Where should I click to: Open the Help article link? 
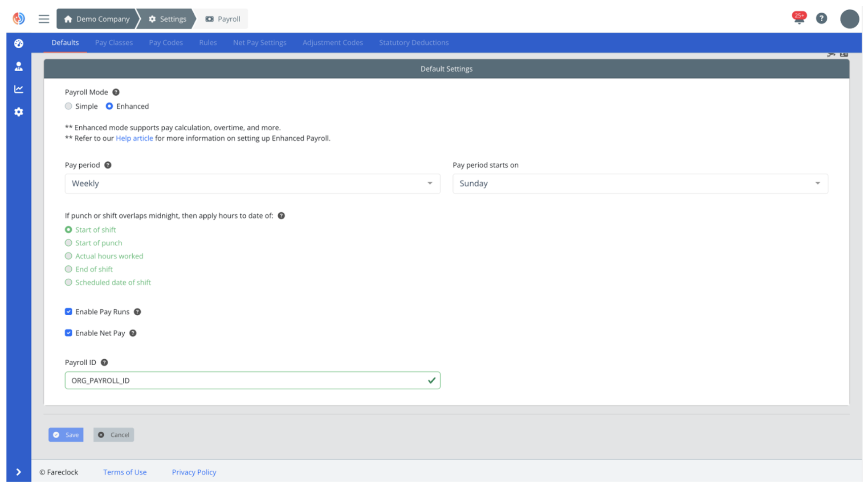pyautogui.click(x=134, y=138)
